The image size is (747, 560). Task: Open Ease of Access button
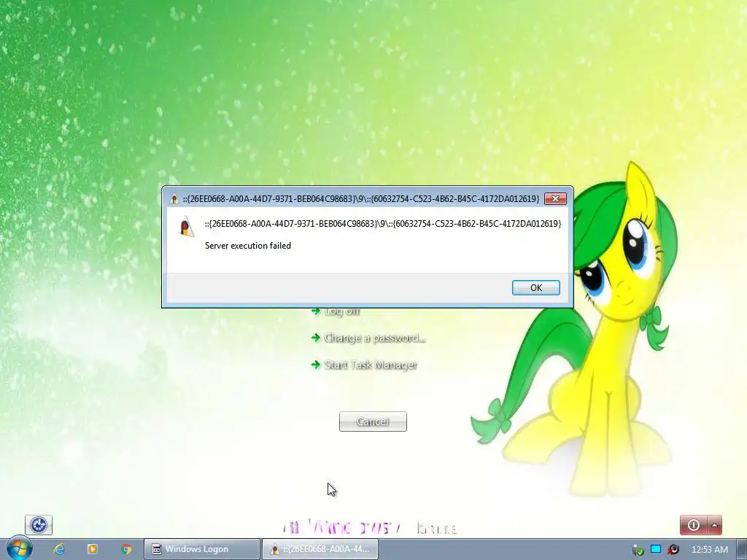(39, 525)
